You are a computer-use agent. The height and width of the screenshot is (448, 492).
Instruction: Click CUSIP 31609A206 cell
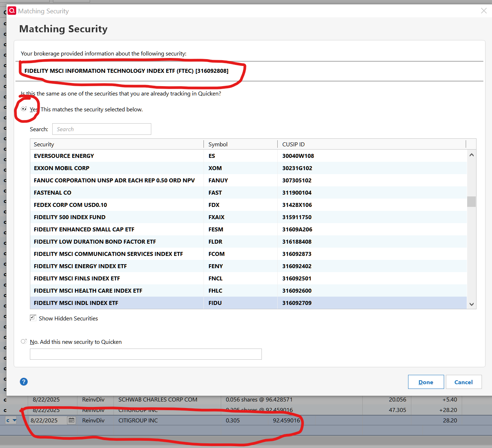[x=297, y=229]
